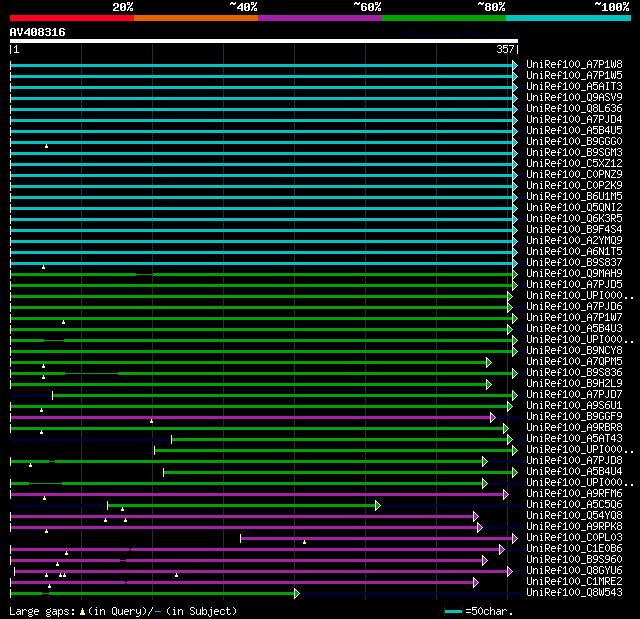Select the white AV408316 query sequence bar
Viewport: 640px width, 619px height.
point(264,41)
